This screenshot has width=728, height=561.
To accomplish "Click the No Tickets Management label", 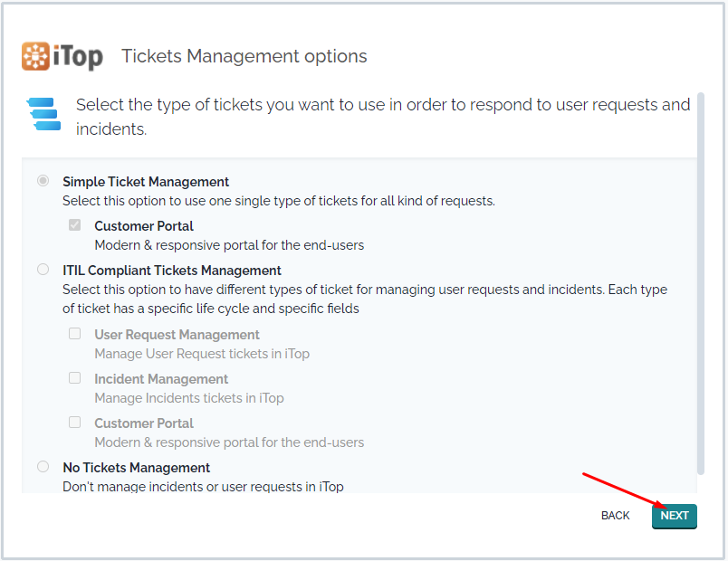I will [136, 467].
